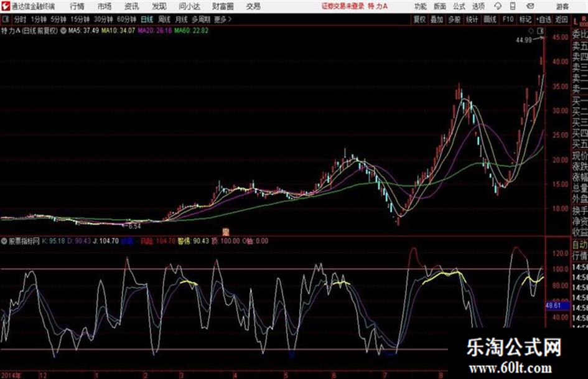
Task: Add stock via 自选 button
Action: coord(544,19)
